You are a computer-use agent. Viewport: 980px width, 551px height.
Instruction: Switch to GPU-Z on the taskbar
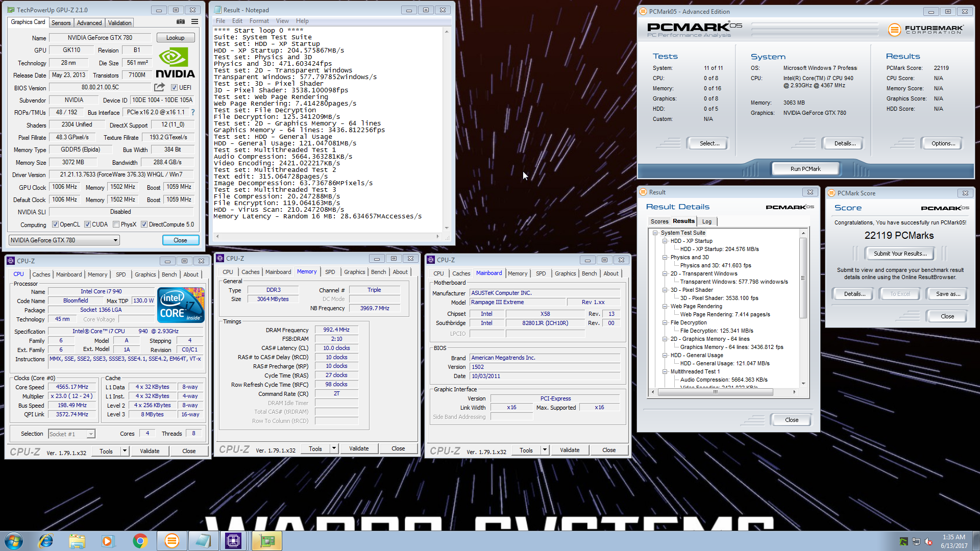tap(267, 541)
